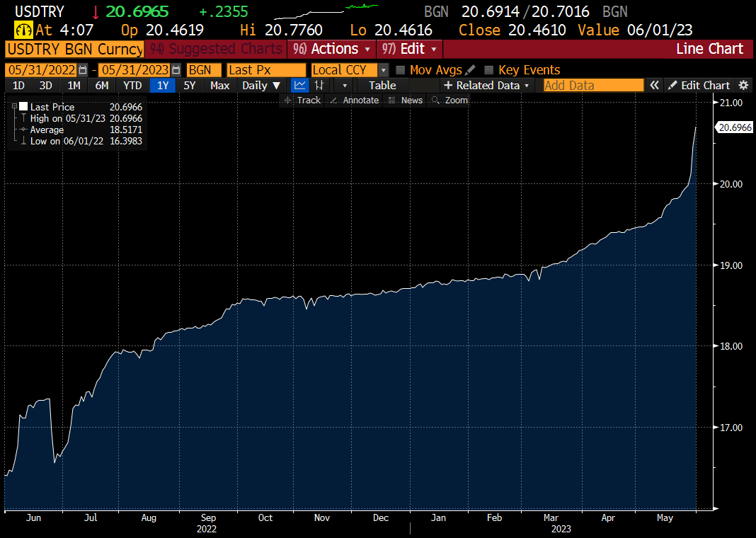This screenshot has height=538, width=756.
Task: Open the Track crosshair tool
Action: coord(303,100)
